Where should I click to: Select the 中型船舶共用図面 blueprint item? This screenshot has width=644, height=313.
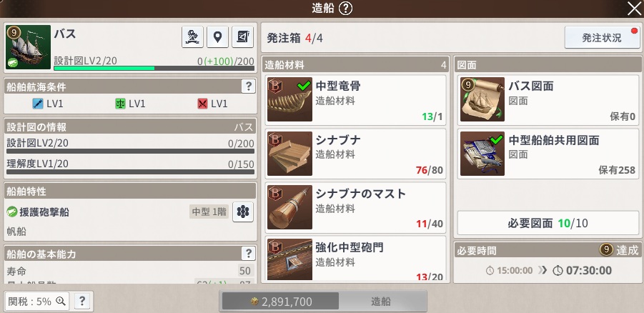click(x=548, y=153)
